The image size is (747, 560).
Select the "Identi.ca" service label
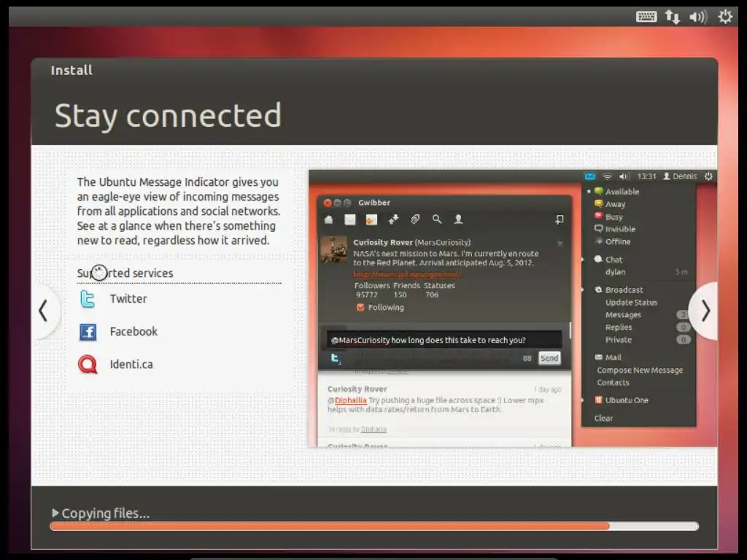pos(131,365)
